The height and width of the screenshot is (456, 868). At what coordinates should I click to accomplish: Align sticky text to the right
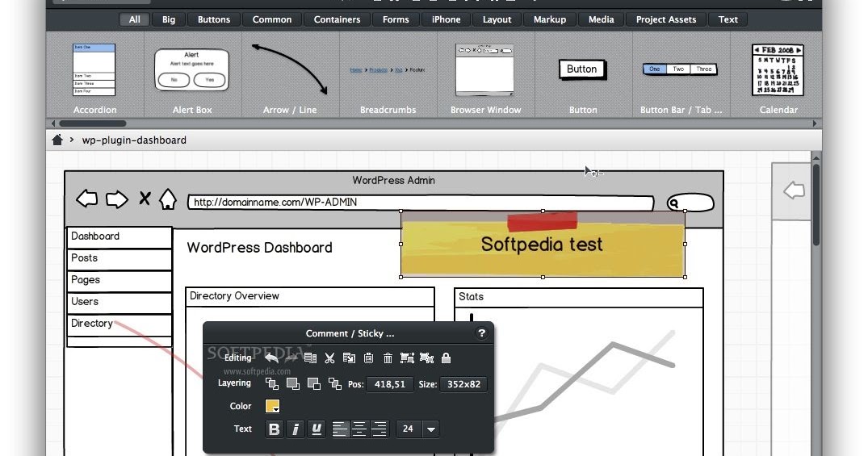(x=379, y=429)
